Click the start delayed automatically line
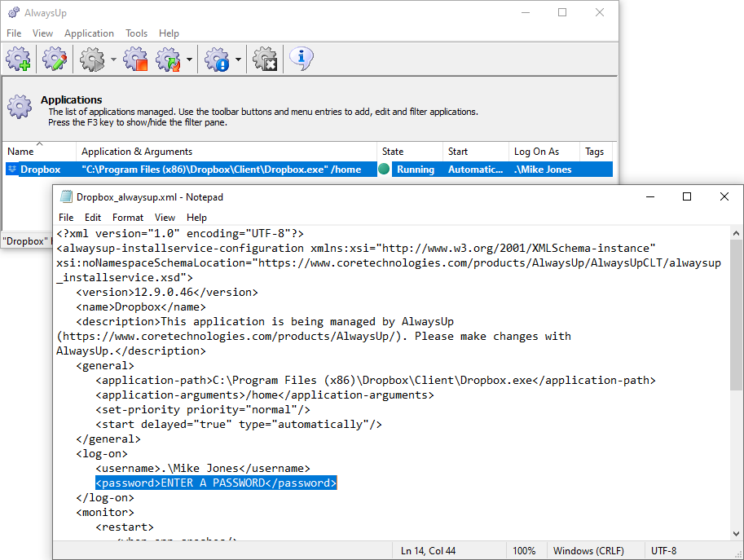744x560 pixels. click(x=239, y=425)
